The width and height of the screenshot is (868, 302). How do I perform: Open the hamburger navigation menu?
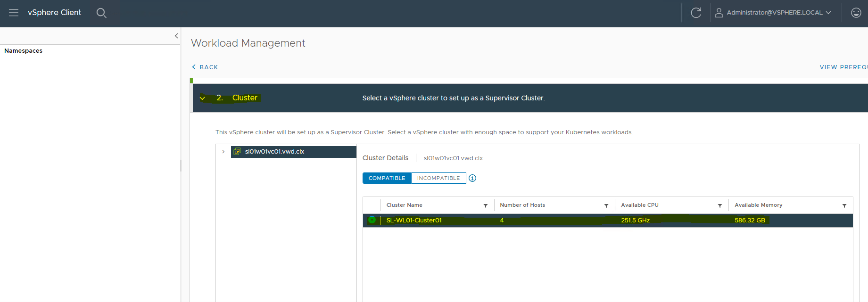14,13
